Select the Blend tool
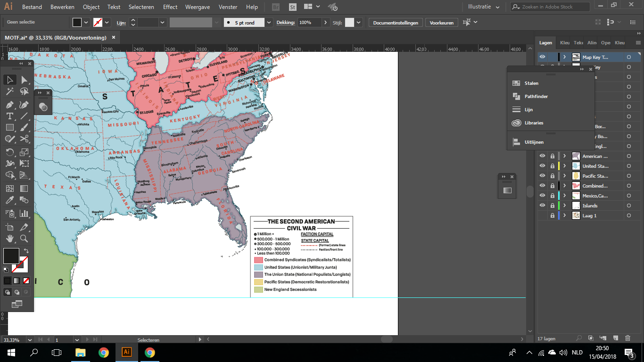Viewport: 644px width, 362px height. 25,200
